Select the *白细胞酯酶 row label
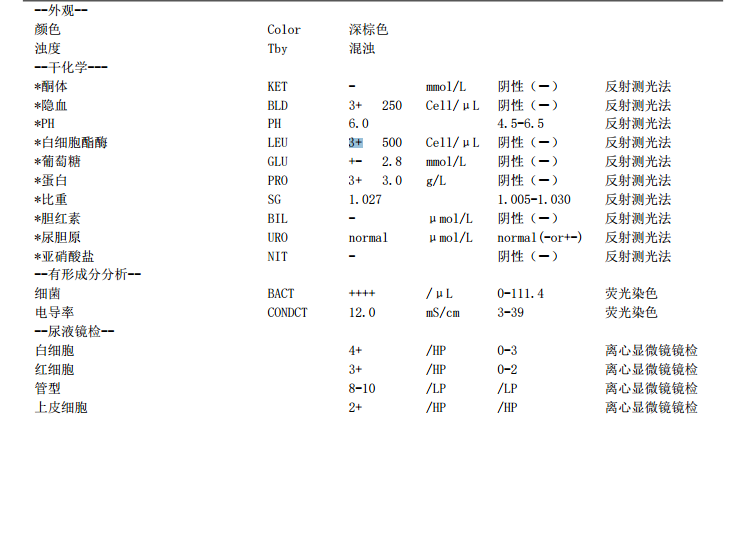Viewport: 735px width, 533px height. click(71, 143)
